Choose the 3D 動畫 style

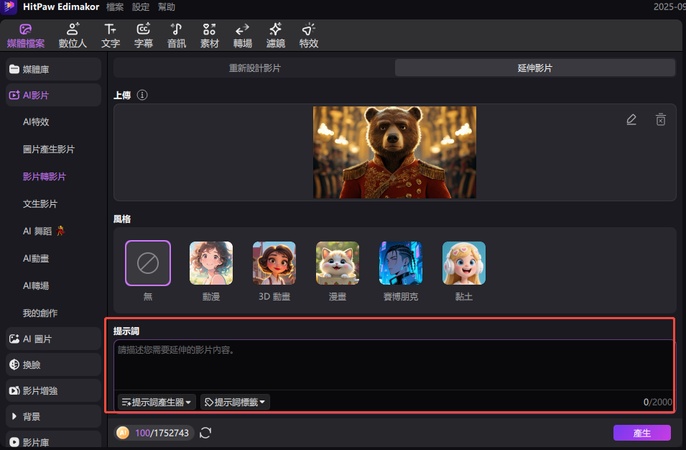(x=274, y=264)
